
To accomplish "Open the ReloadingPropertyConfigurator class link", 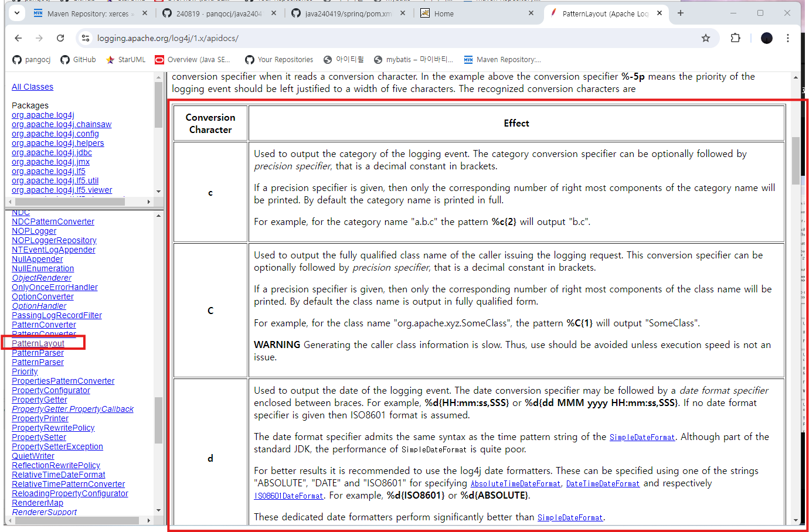I will [x=70, y=493].
